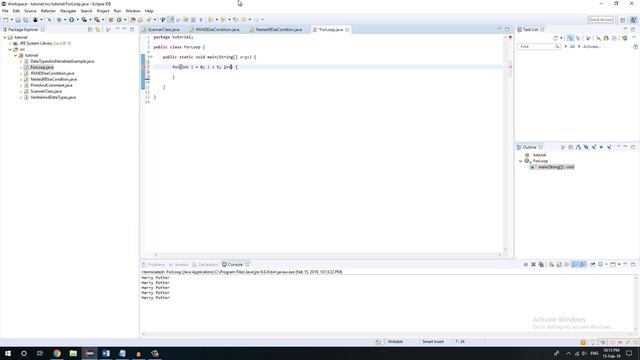Click the green Run toolbar icon
Viewport: 640px width, 360px height.
coord(71,20)
